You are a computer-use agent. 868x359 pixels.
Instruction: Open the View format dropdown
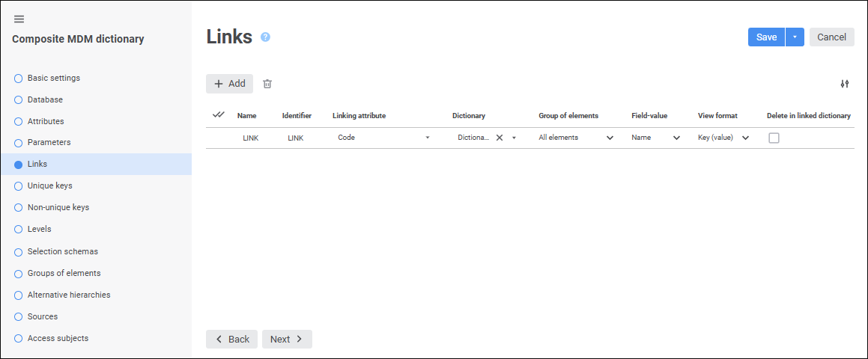[x=745, y=138]
